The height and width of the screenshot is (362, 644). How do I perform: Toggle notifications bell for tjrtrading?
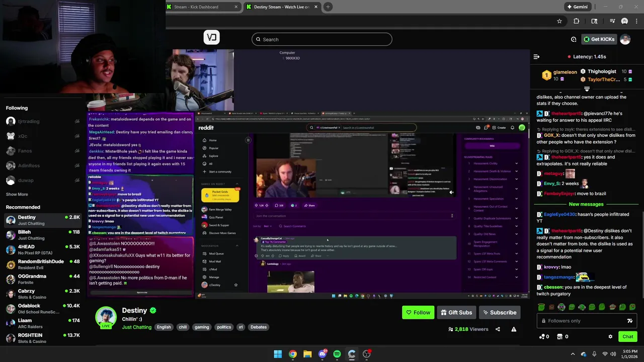pyautogui.click(x=77, y=121)
